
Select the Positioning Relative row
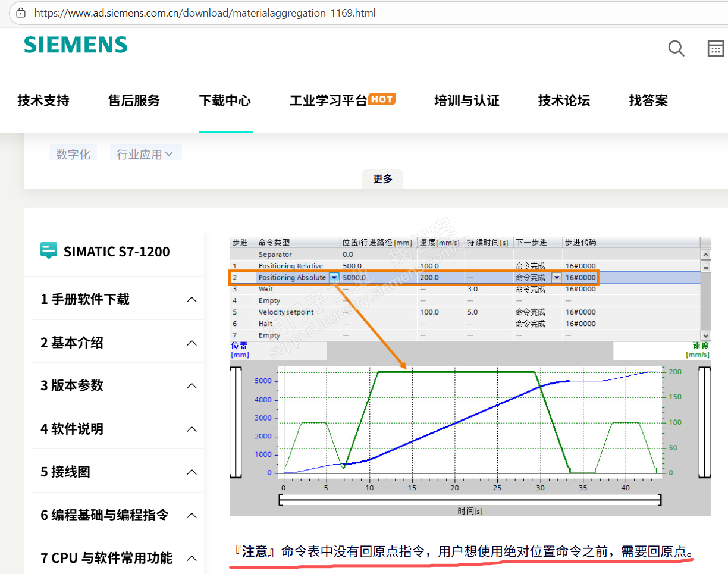pos(465,266)
